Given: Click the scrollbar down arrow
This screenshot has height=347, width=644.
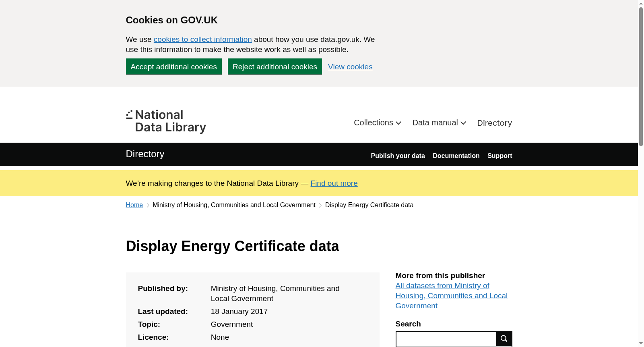Looking at the screenshot, I should click(641, 343).
